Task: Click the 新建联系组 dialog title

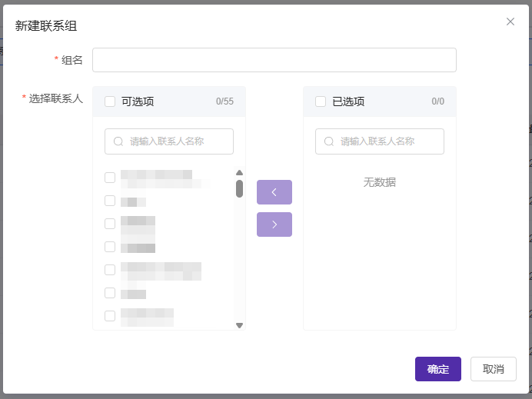Action: [x=46, y=26]
